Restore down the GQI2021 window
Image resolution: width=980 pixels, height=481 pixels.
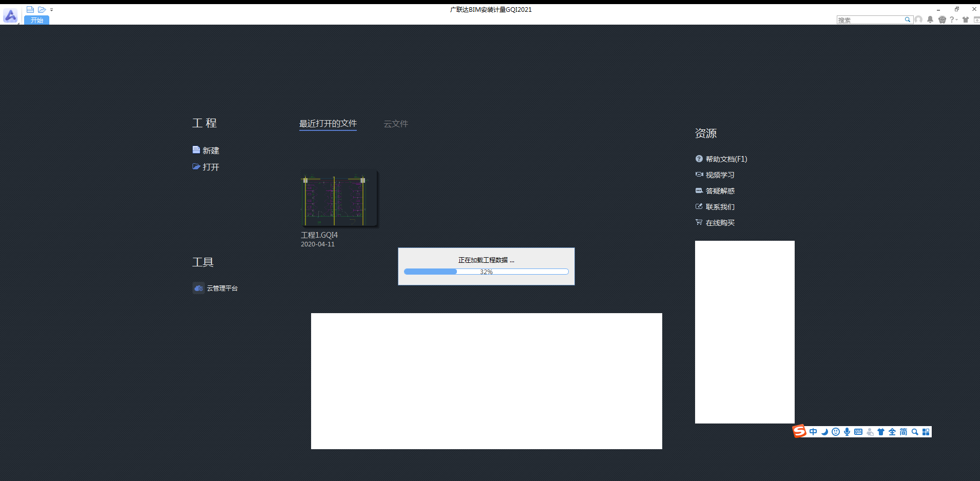tap(957, 9)
